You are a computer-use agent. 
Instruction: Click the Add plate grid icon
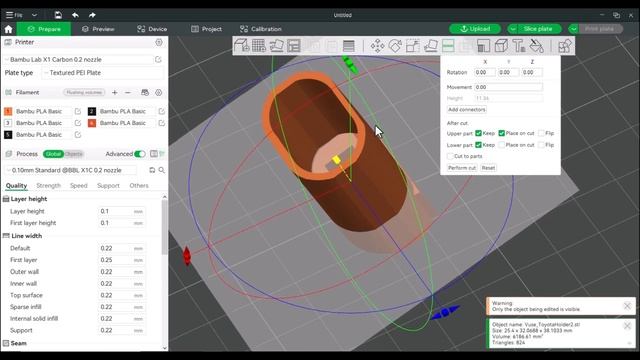[259, 46]
